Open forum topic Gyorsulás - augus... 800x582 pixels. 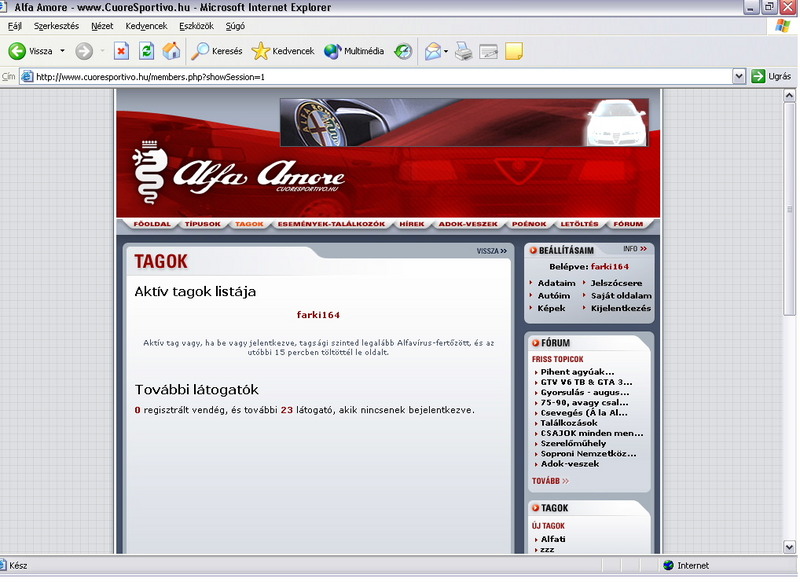(x=585, y=392)
